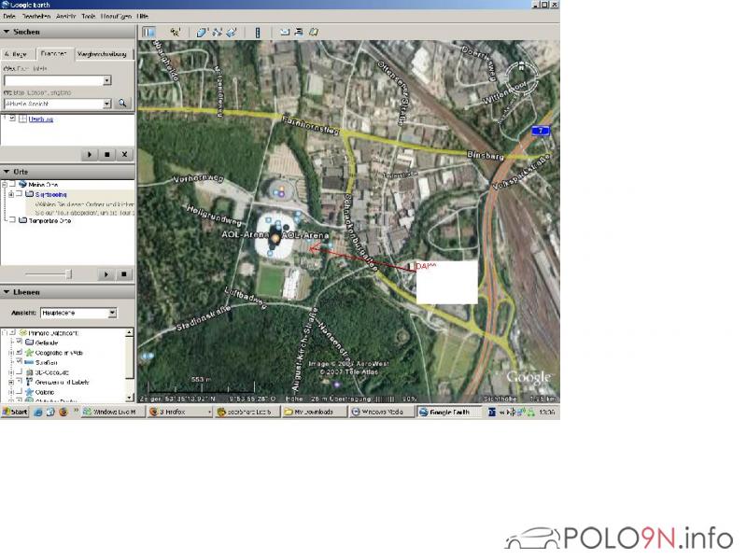
Task: Click the print toolbar icon
Action: [x=299, y=32]
